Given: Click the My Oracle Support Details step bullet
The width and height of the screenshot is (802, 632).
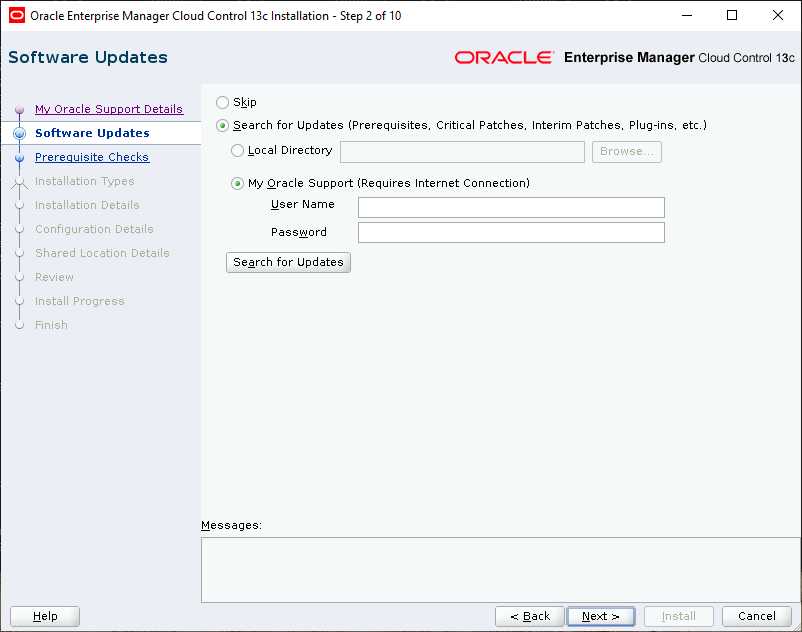Looking at the screenshot, I should [19, 109].
